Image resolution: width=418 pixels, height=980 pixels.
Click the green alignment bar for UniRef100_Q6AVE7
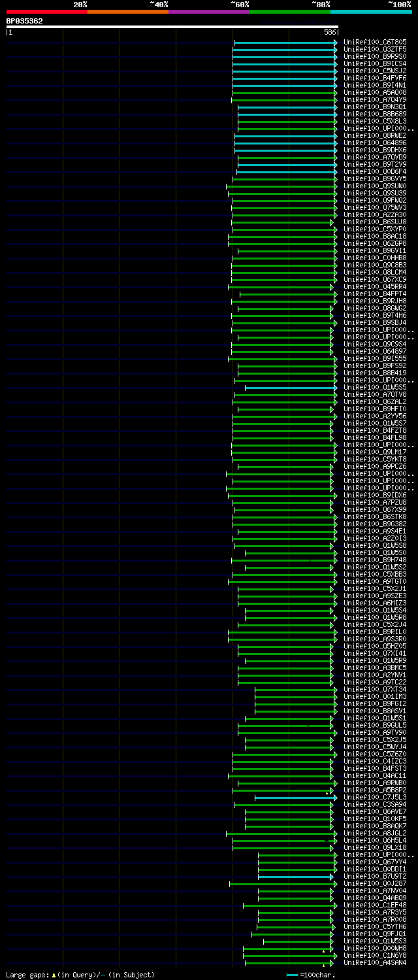click(x=289, y=812)
